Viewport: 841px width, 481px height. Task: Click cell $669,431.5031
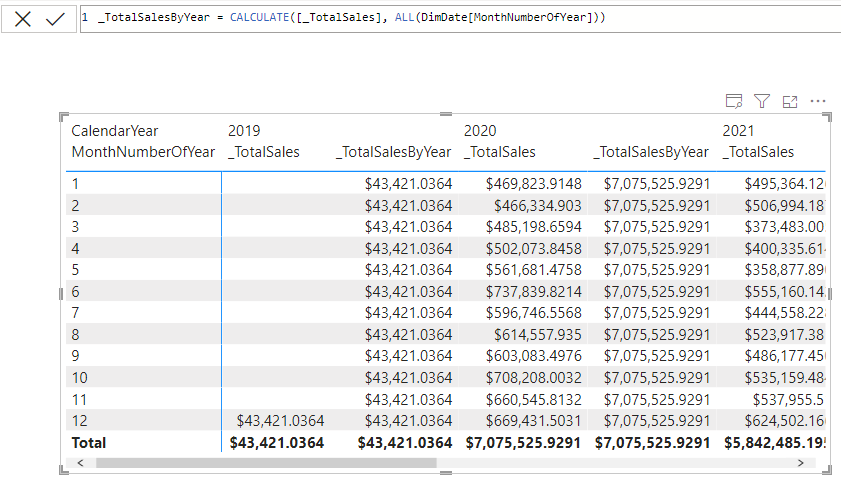[x=534, y=421]
